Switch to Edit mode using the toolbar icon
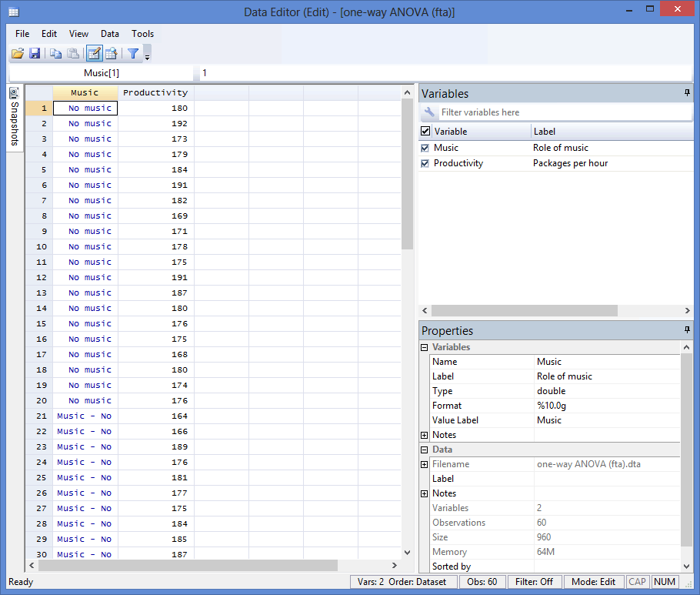Screen dimensions: 700x595 pyautogui.click(x=93, y=53)
